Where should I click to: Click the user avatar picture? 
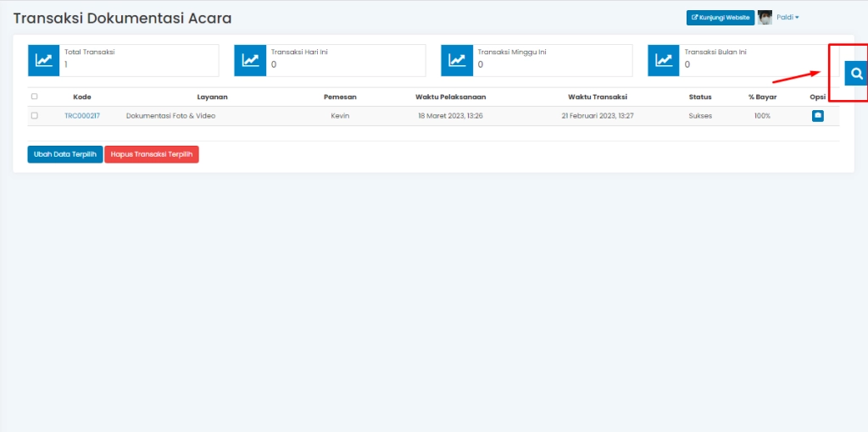pyautogui.click(x=765, y=17)
